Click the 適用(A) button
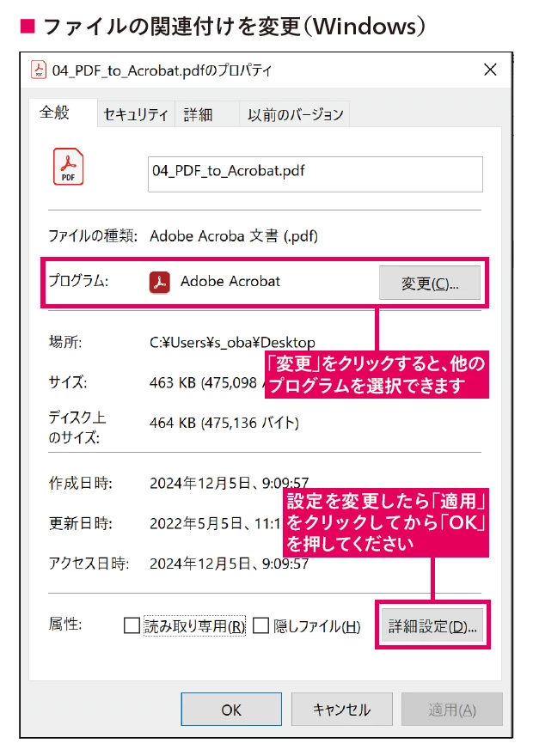This screenshot has height=756, width=533. (452, 710)
